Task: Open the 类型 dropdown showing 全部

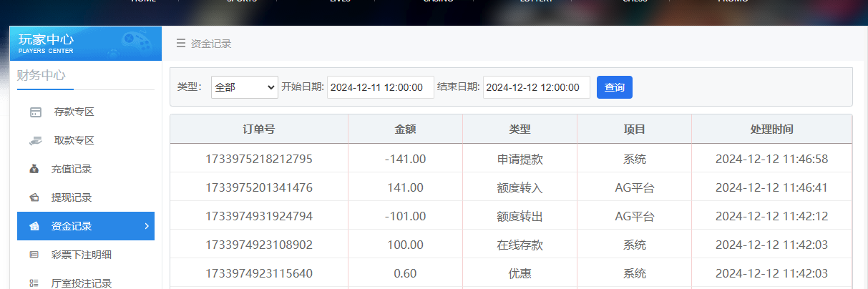Action: coord(245,87)
